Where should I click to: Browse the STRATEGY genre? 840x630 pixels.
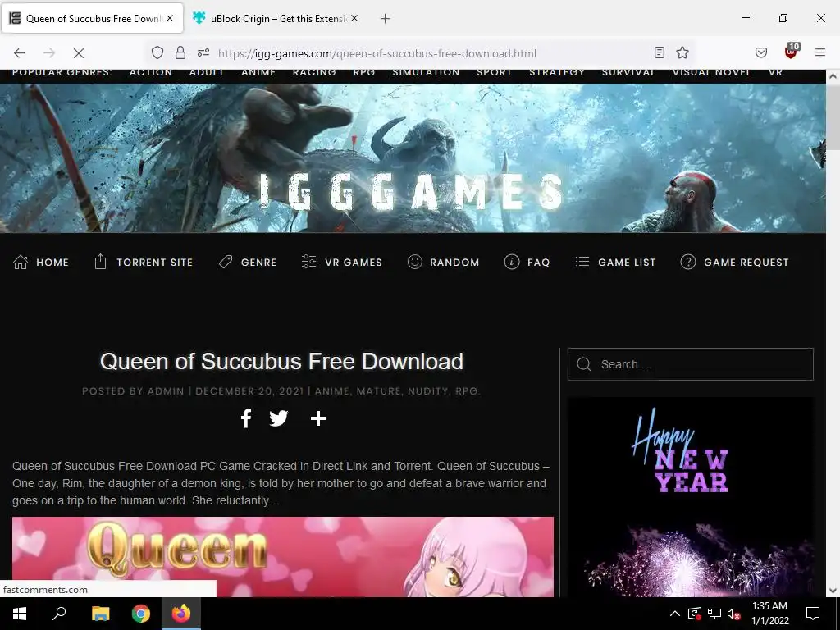(557, 72)
